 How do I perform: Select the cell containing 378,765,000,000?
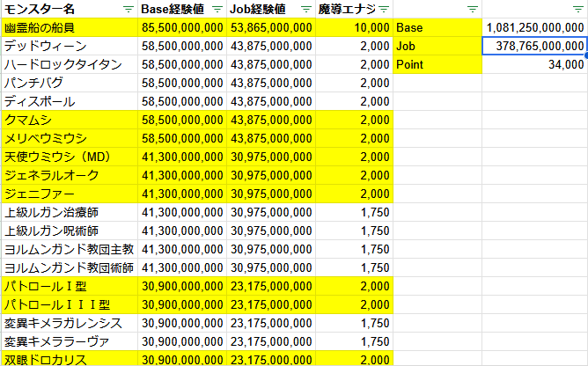click(x=534, y=46)
